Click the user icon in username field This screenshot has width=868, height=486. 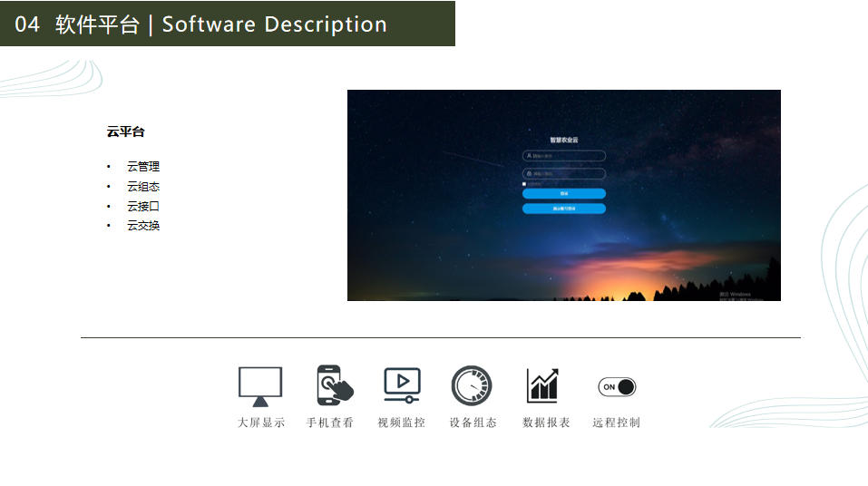pyautogui.click(x=529, y=156)
